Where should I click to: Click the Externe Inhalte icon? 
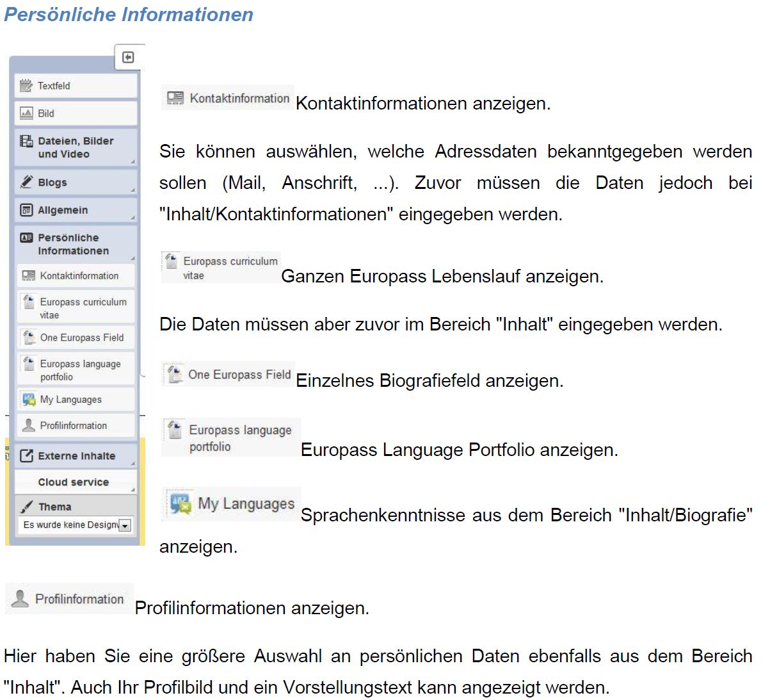pyautogui.click(x=26, y=456)
